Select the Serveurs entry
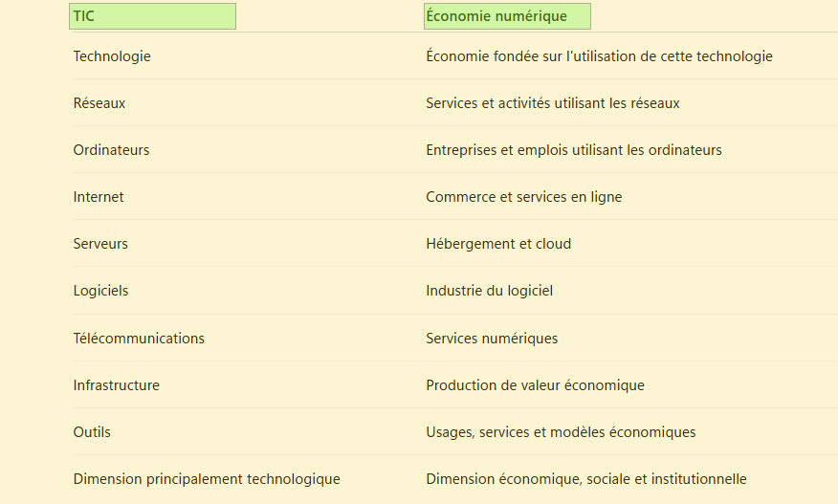The width and height of the screenshot is (838, 504). (100, 244)
